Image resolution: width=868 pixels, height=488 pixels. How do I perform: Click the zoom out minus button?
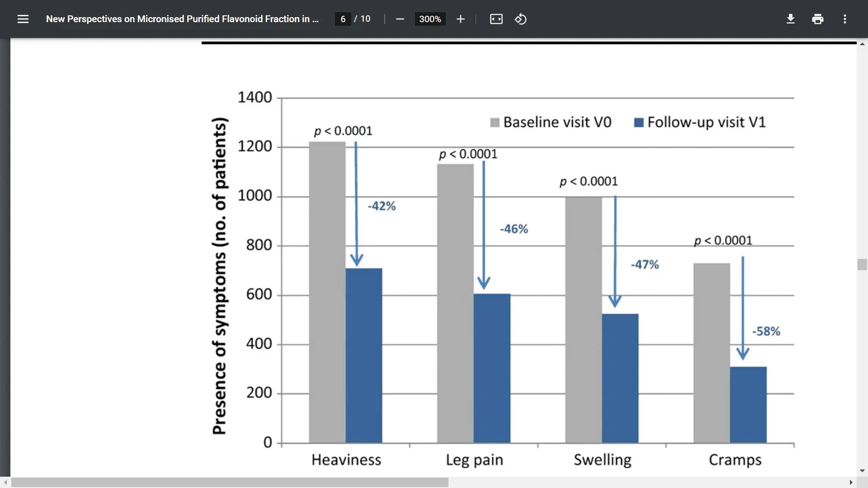pos(400,19)
